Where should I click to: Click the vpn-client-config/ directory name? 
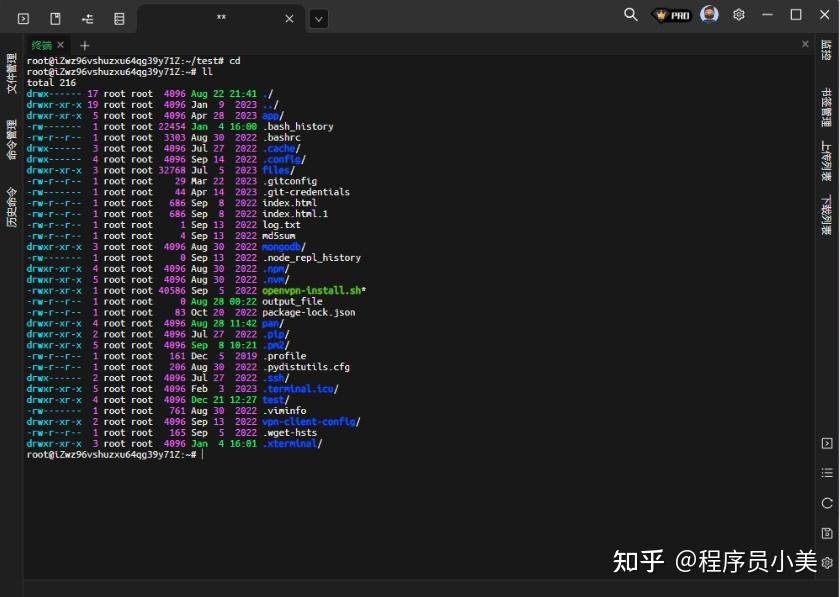[x=311, y=422]
